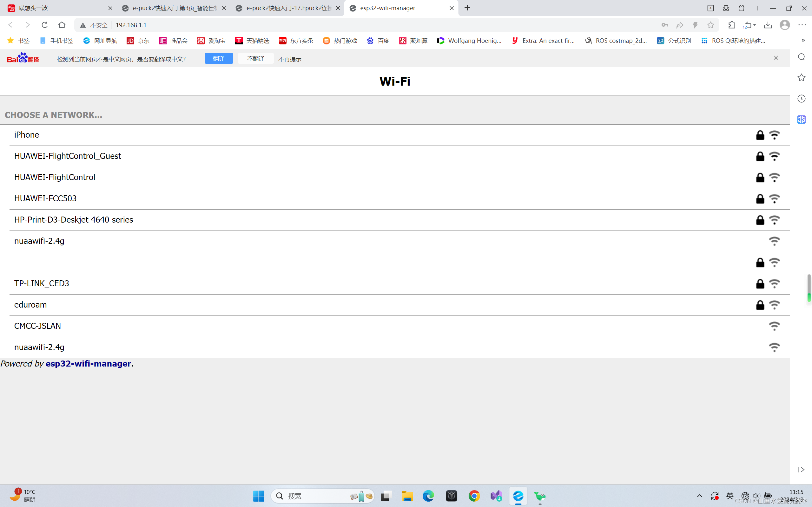
Task: Select HP-Print-D3-Deskjet 4640 series network
Action: [399, 220]
